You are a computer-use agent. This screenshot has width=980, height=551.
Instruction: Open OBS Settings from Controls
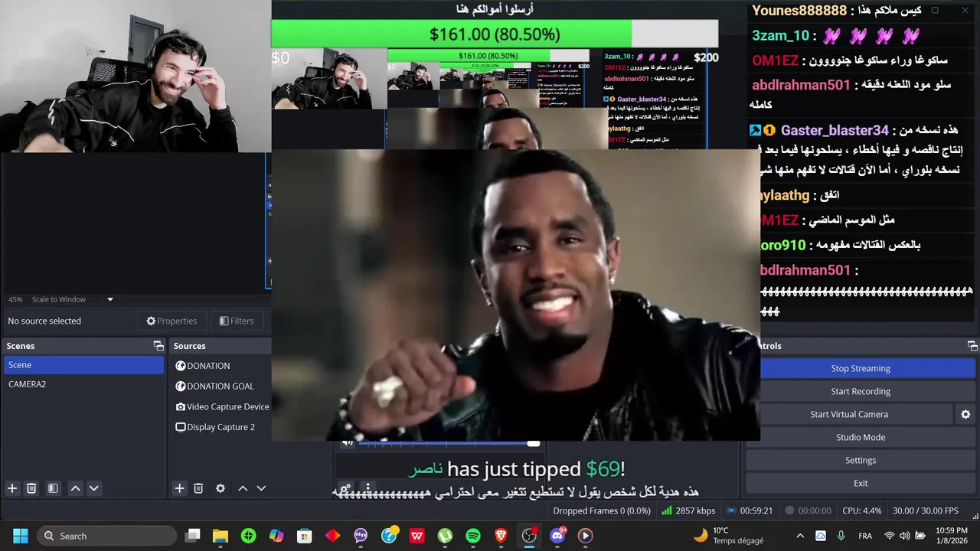[x=861, y=460]
